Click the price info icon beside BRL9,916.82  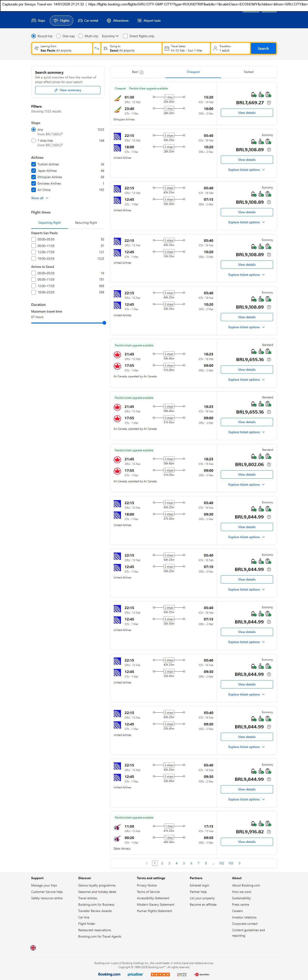269,832
